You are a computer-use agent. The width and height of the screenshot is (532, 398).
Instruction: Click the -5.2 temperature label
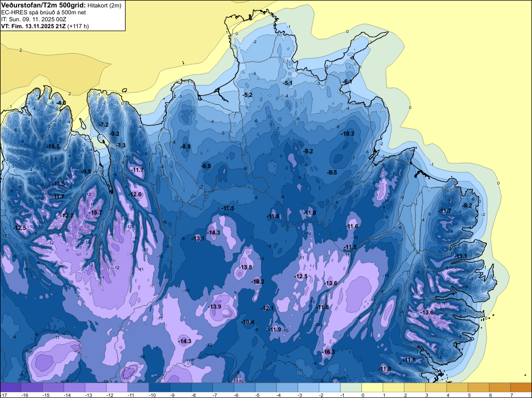tap(248, 95)
